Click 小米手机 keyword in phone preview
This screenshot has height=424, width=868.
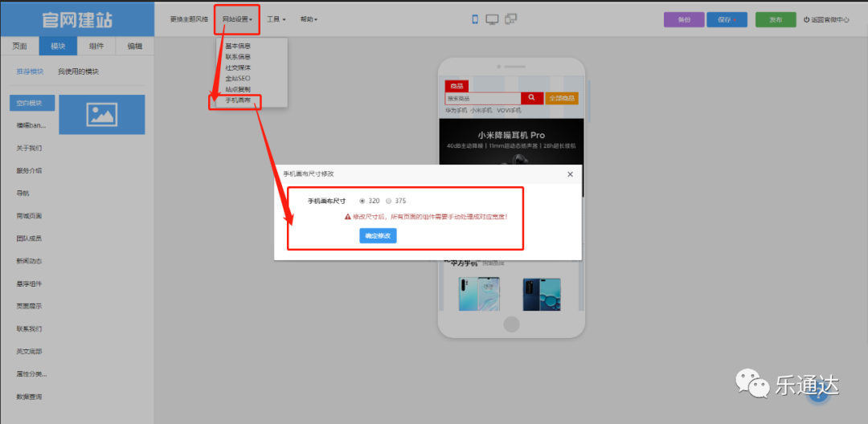coord(481,111)
